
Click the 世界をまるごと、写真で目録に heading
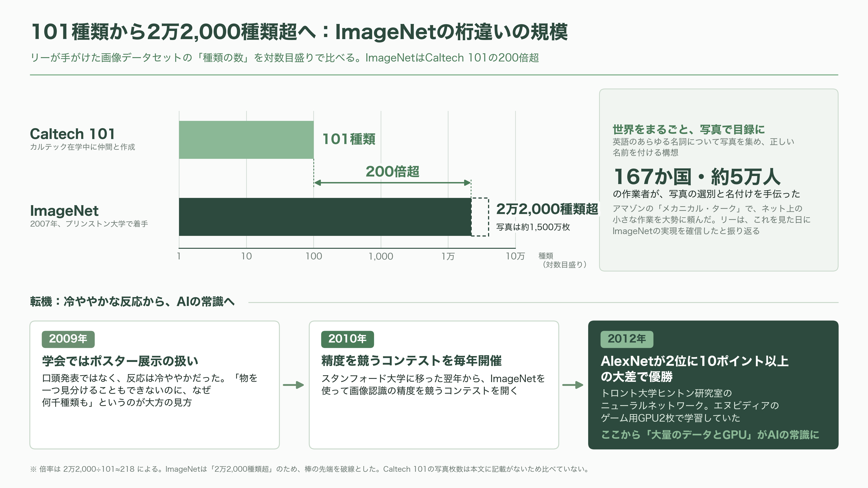(688, 129)
